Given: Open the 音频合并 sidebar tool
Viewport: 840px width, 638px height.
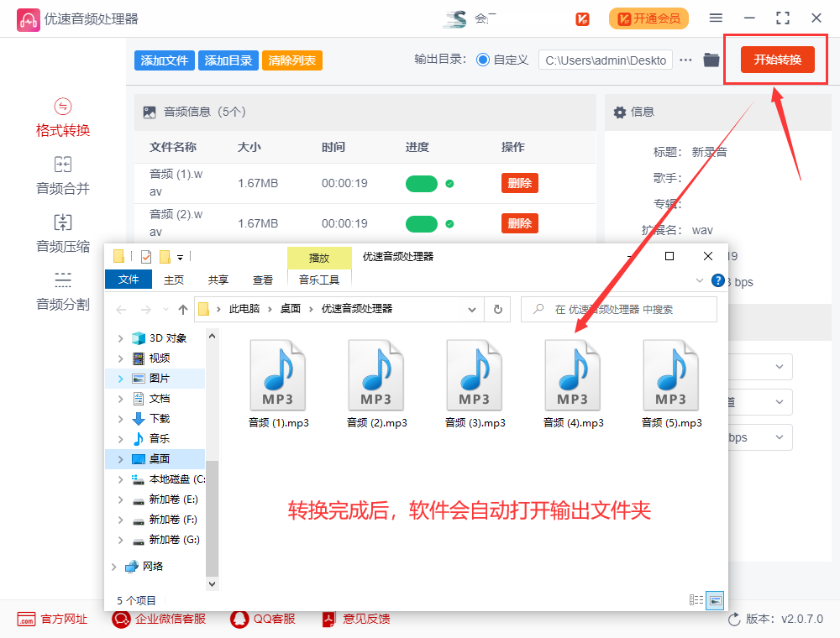Looking at the screenshot, I should 63,176.
